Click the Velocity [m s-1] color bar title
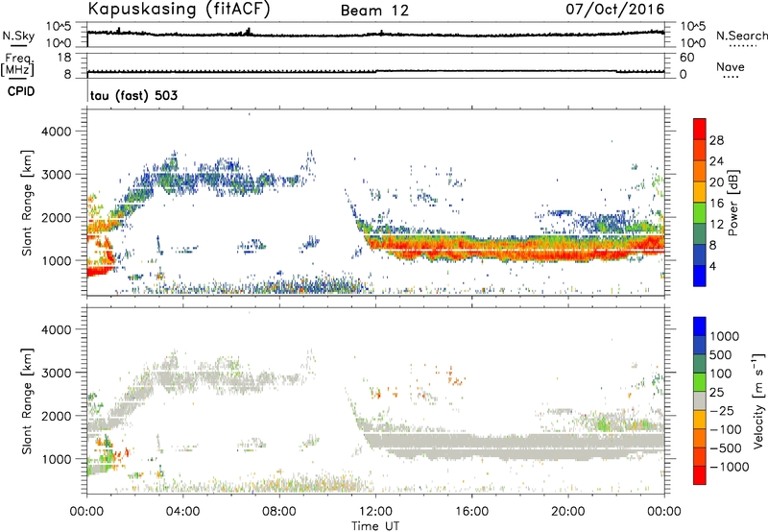This screenshot has width=768, height=532. point(758,400)
